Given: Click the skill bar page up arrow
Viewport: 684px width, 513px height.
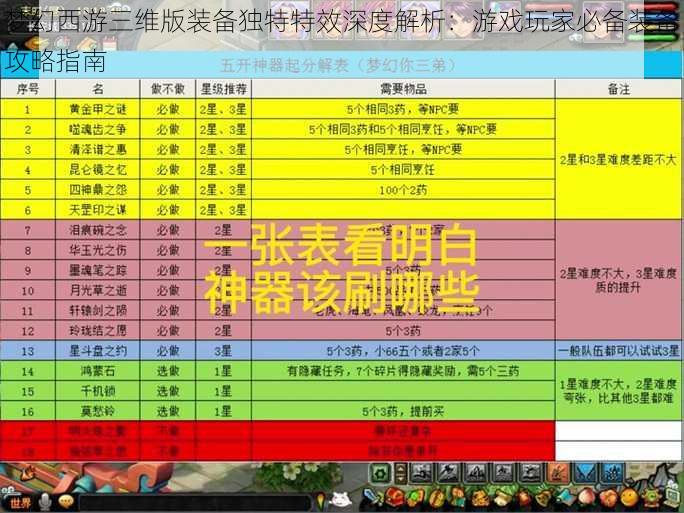Looking at the screenshot, I should (x=401, y=469).
